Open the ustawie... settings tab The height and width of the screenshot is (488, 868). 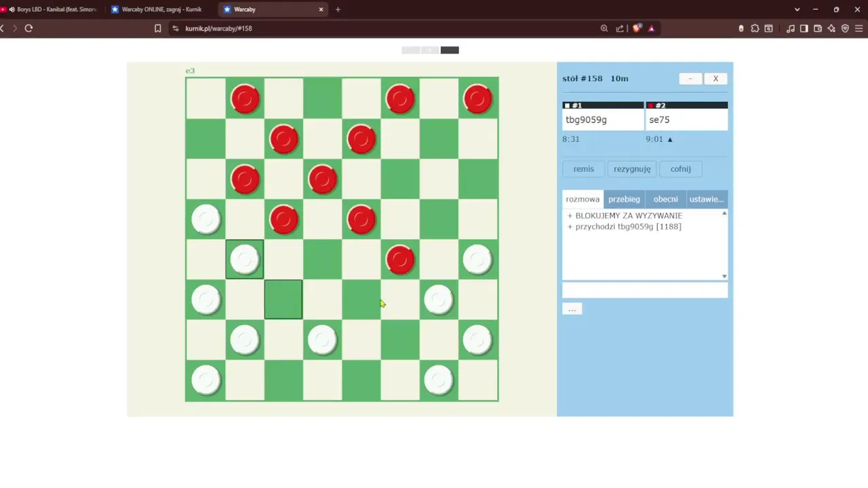[707, 199]
